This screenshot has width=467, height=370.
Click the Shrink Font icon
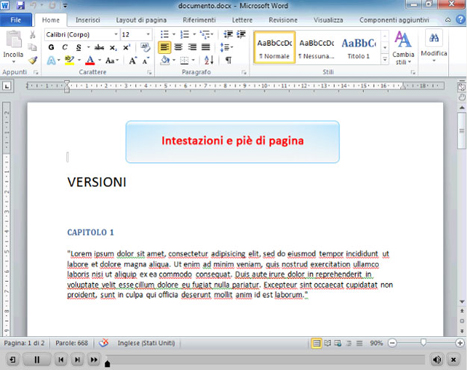tap(146, 60)
